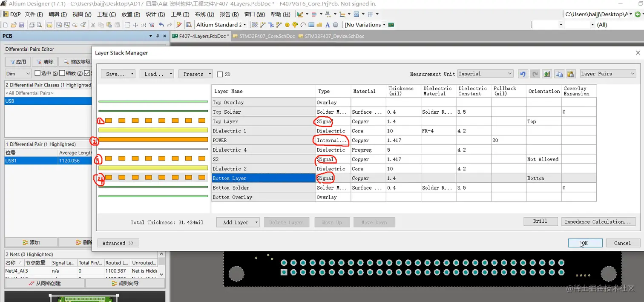Open the Load... dropdown
Image resolution: width=644 pixels, height=302 pixels.
coord(156,74)
